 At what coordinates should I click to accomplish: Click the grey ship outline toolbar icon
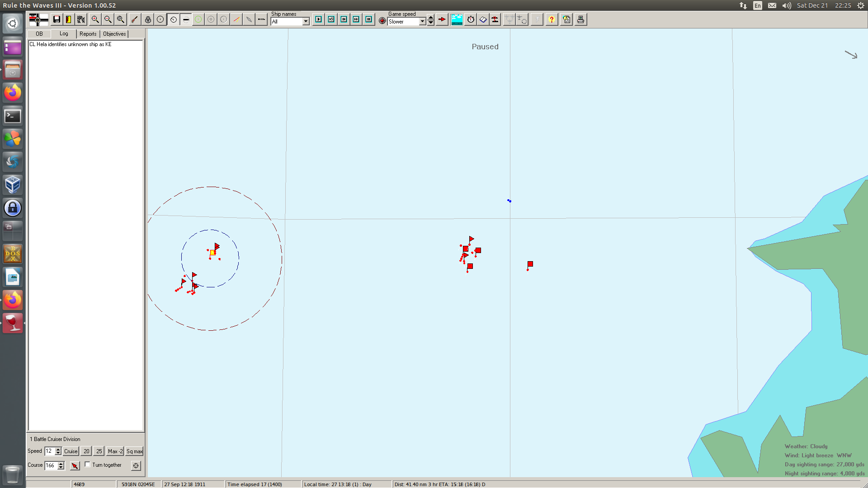click(x=249, y=19)
